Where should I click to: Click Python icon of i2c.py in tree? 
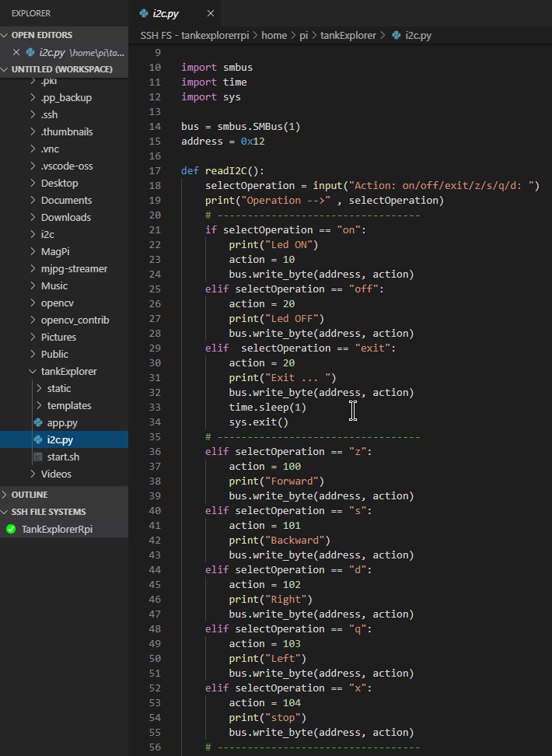pyautogui.click(x=38, y=439)
